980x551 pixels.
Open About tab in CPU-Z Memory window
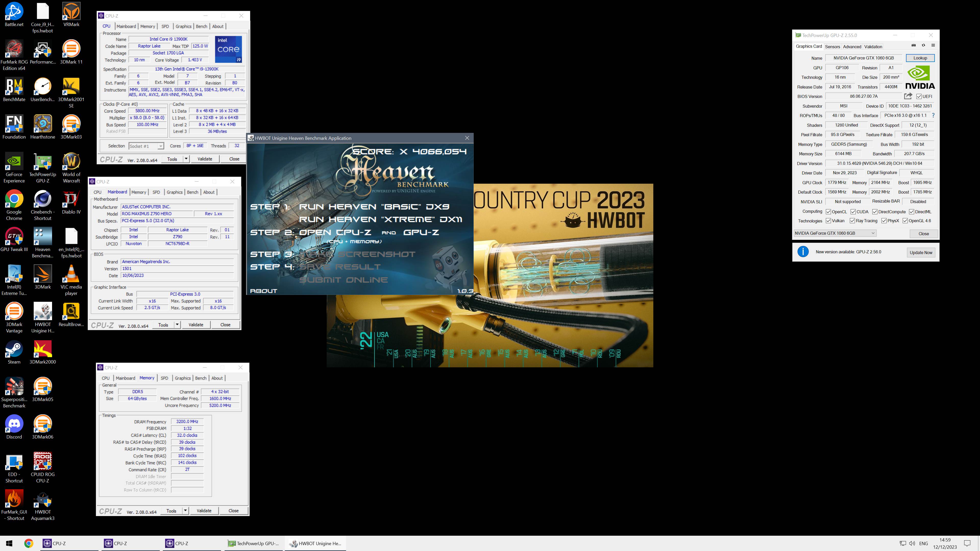pyautogui.click(x=217, y=378)
